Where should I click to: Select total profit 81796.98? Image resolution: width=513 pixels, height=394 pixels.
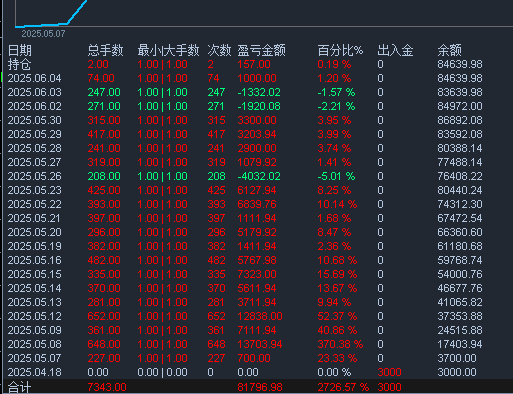tap(260, 387)
